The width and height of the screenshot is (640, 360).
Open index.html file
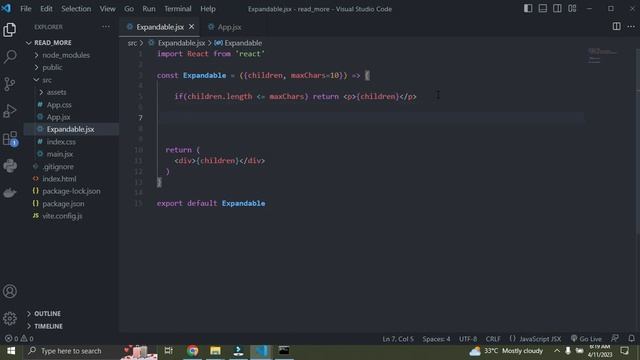pos(59,179)
